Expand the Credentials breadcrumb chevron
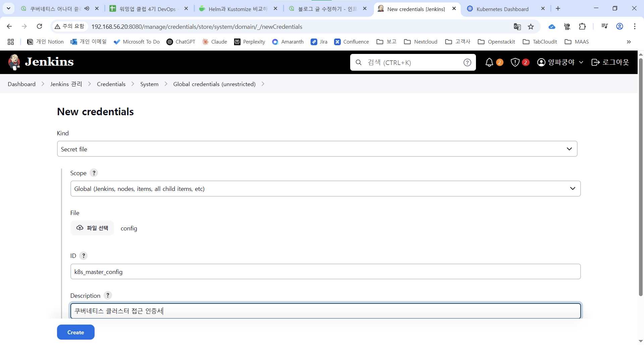644x345 pixels. pyautogui.click(x=133, y=84)
